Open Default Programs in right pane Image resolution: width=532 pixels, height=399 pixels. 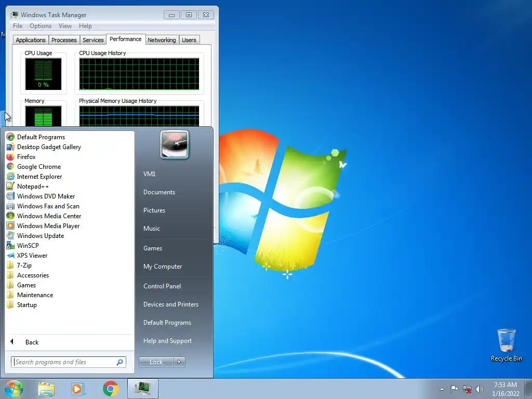(x=167, y=323)
